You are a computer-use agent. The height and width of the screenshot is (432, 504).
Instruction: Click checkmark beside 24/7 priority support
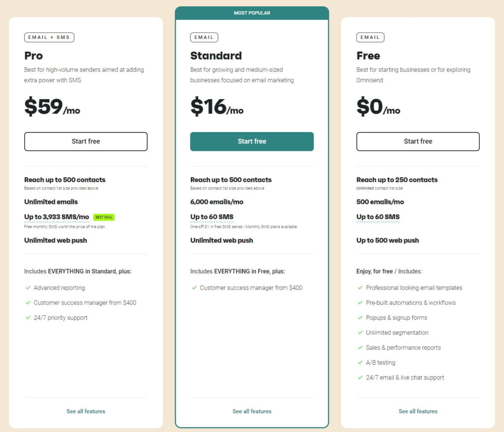pyautogui.click(x=28, y=318)
